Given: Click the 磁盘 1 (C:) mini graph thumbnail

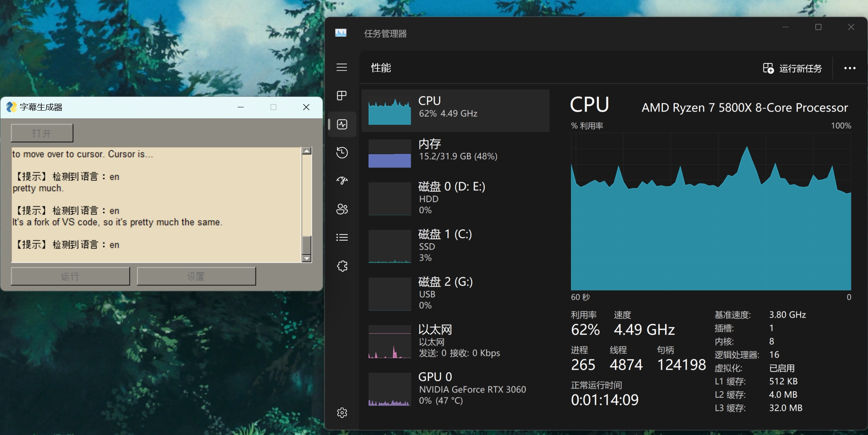Looking at the screenshot, I should 389,246.
